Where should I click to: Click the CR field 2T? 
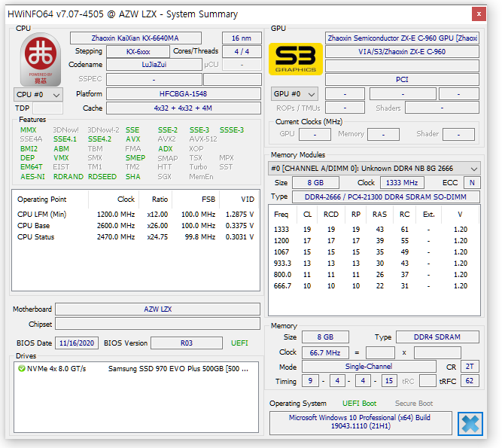(470, 367)
